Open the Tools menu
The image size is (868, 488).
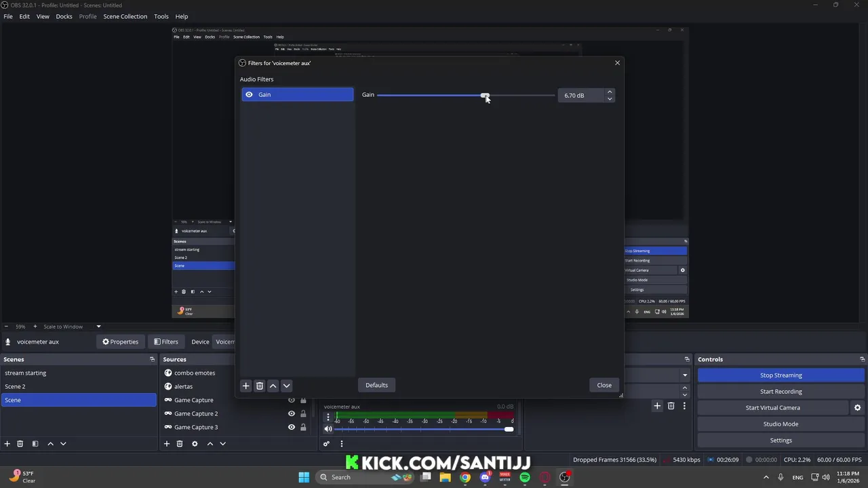pyautogui.click(x=161, y=16)
